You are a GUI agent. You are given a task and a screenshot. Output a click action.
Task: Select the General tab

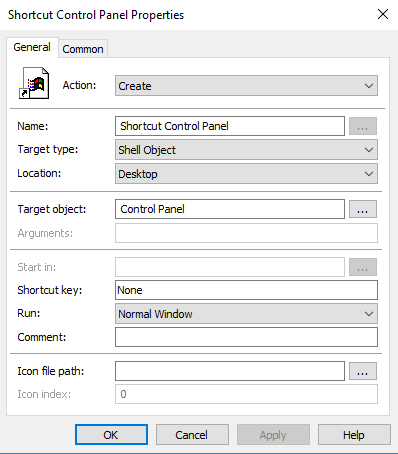tap(32, 47)
